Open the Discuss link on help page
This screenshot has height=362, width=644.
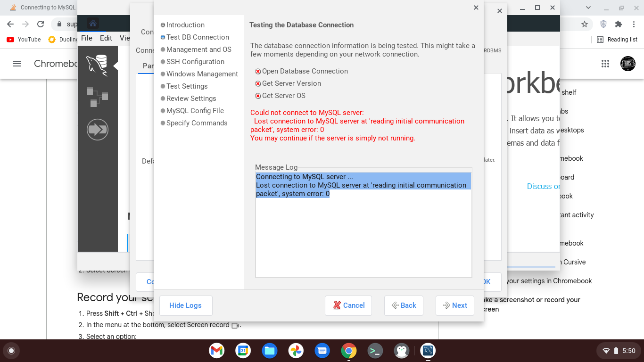(x=543, y=186)
